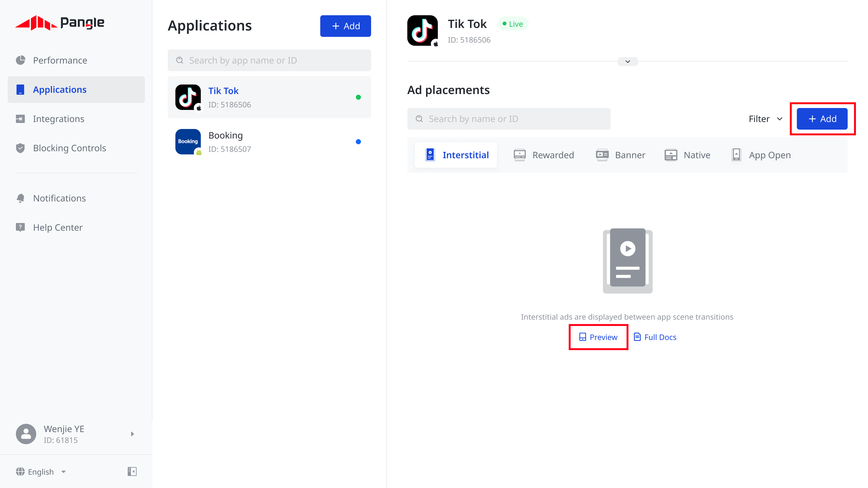Viewport: 868px width, 488px height.
Task: Click Wenjie YE user avatar
Action: click(26, 434)
